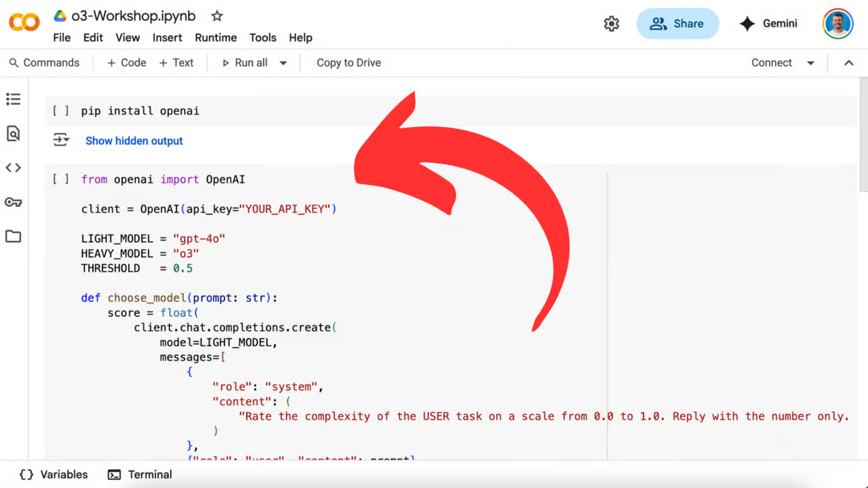Click the text 'pip install openai'
The height and width of the screenshot is (488, 868).
140,111
